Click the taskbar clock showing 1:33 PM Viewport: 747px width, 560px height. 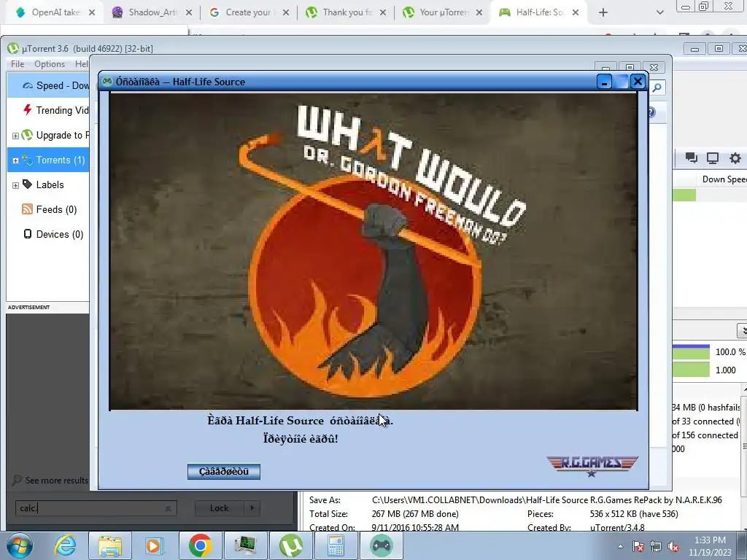[710, 546]
